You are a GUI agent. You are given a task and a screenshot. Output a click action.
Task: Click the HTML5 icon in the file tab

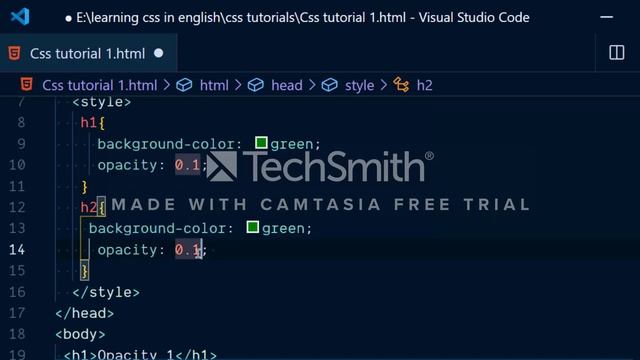(14, 53)
